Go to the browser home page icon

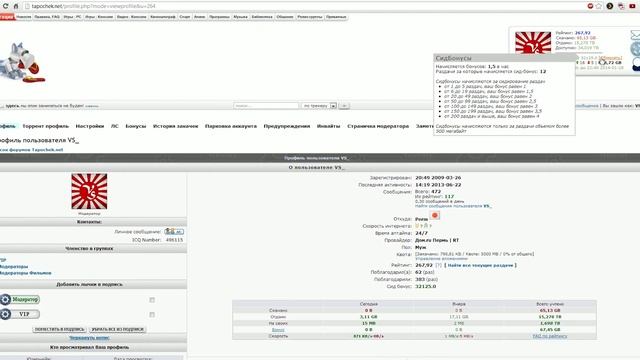(16, 6)
